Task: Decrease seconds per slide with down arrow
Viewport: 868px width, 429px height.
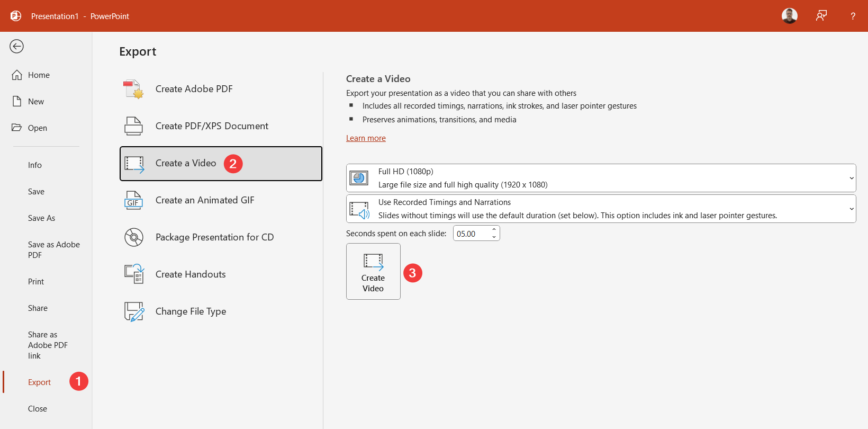Action: pos(494,237)
